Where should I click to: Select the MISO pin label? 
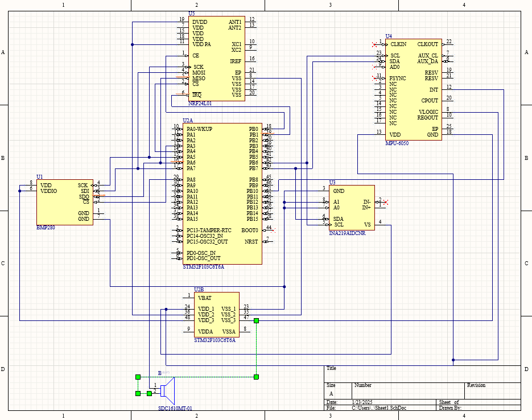pyautogui.click(x=199, y=79)
